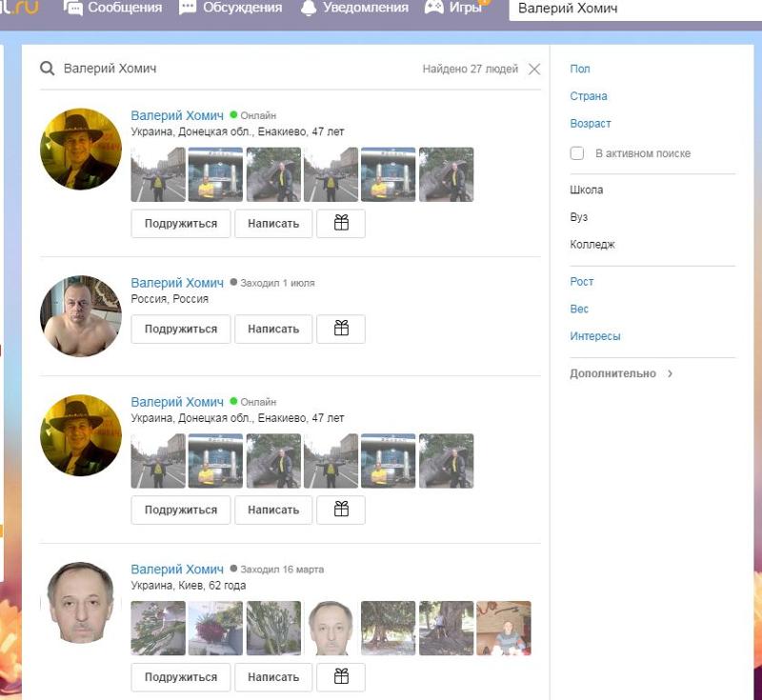Click the Игры gamepad icon
Screen dimensions: 762x700
[434, 7]
